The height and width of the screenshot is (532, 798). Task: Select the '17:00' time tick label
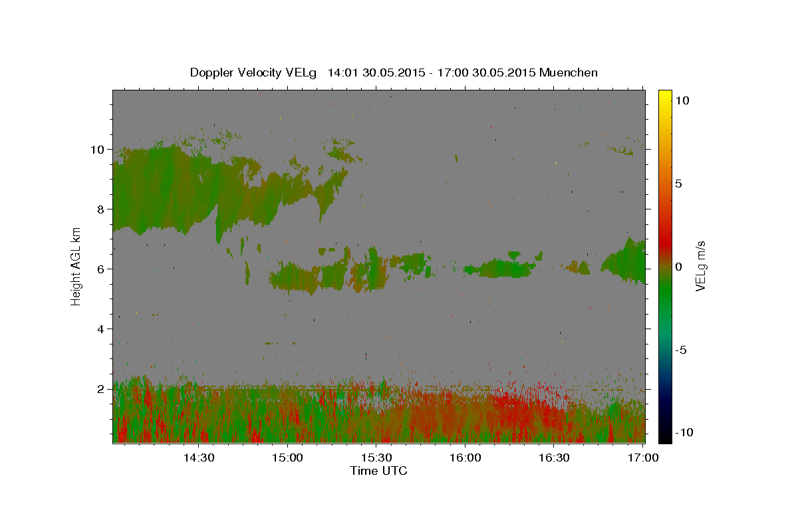(644, 458)
